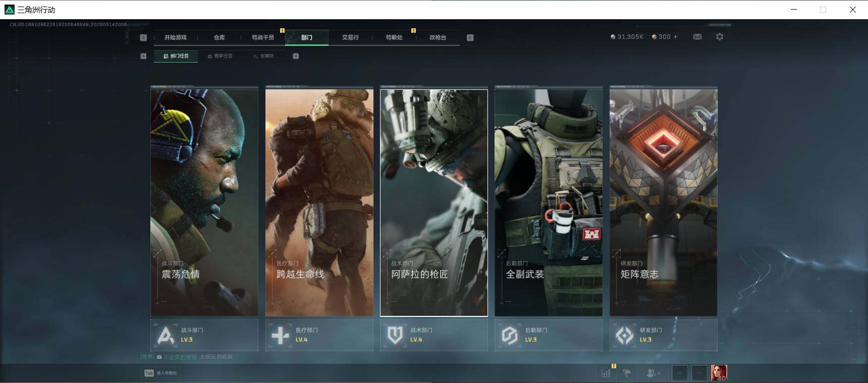Click the Delta Force app logo in title bar

[10, 10]
